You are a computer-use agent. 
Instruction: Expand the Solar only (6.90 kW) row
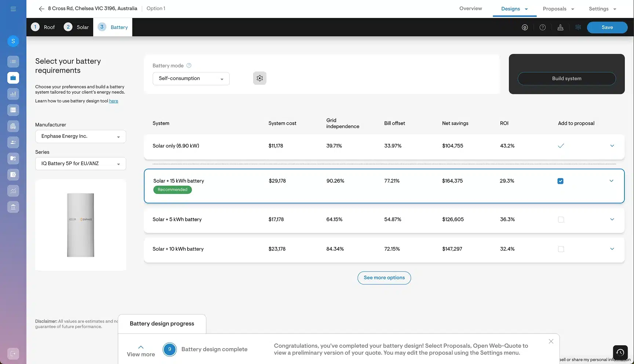tap(612, 146)
